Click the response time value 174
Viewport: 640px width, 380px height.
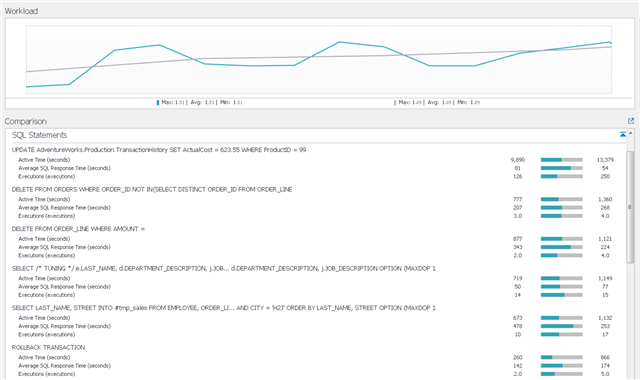click(605, 366)
